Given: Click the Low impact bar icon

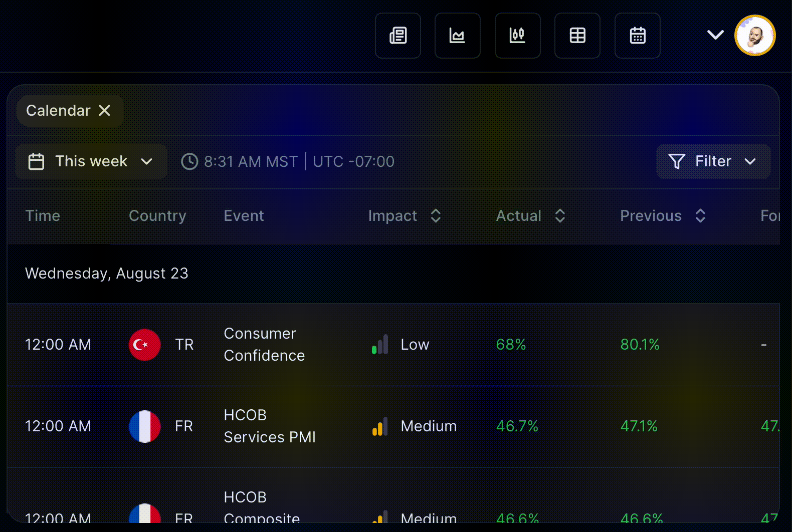Looking at the screenshot, I should click(380, 345).
